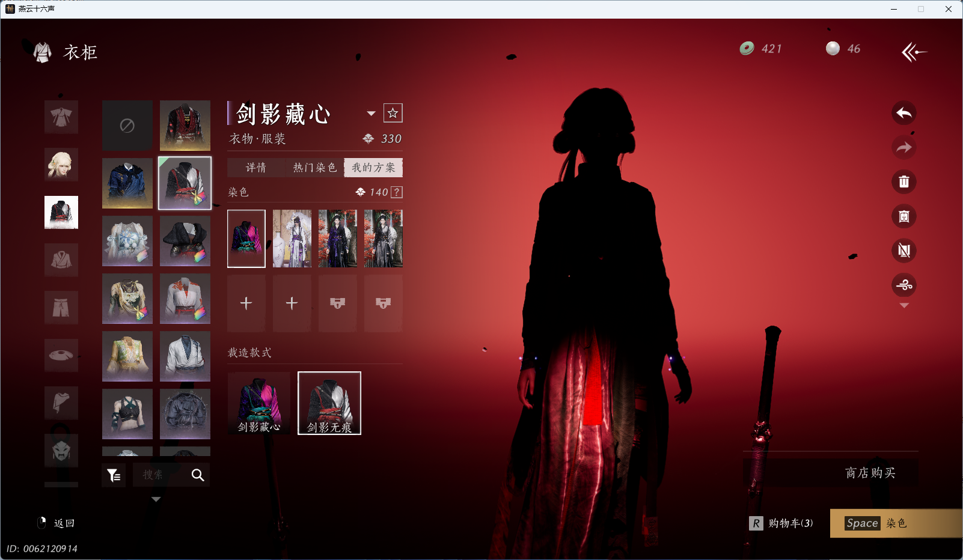This screenshot has height=560, width=963.
Task: Collapse the panel with the double-chevron arrows
Action: coord(914,52)
